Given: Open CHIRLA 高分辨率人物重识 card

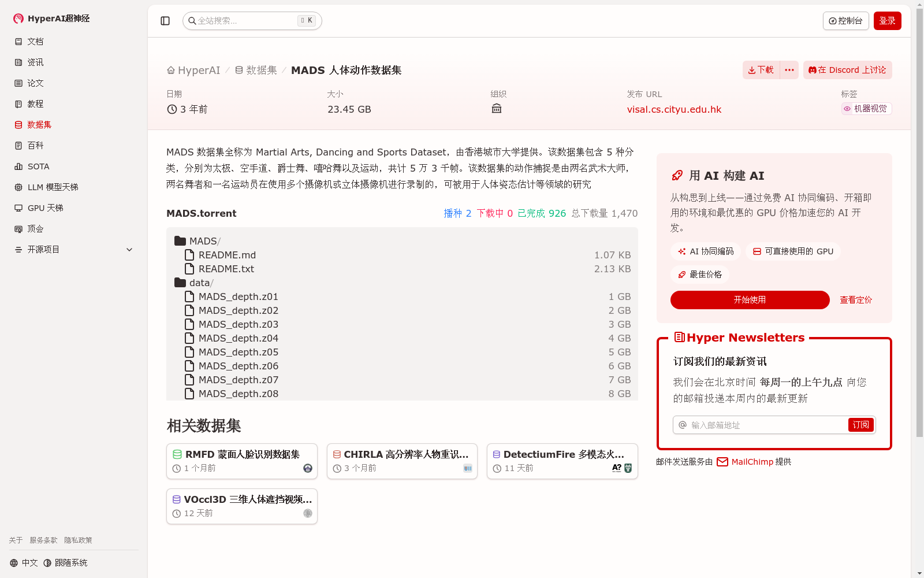Looking at the screenshot, I should (402, 461).
